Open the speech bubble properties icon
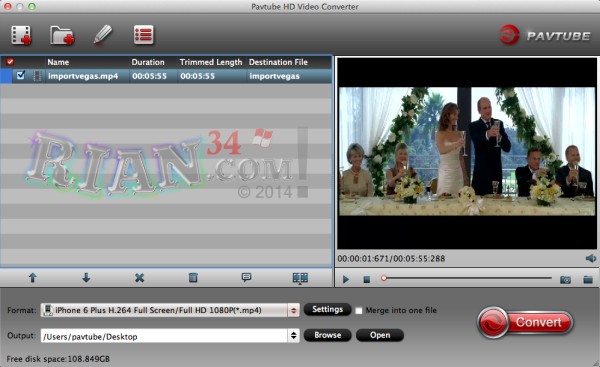This screenshot has height=367, width=600. pyautogui.click(x=246, y=277)
